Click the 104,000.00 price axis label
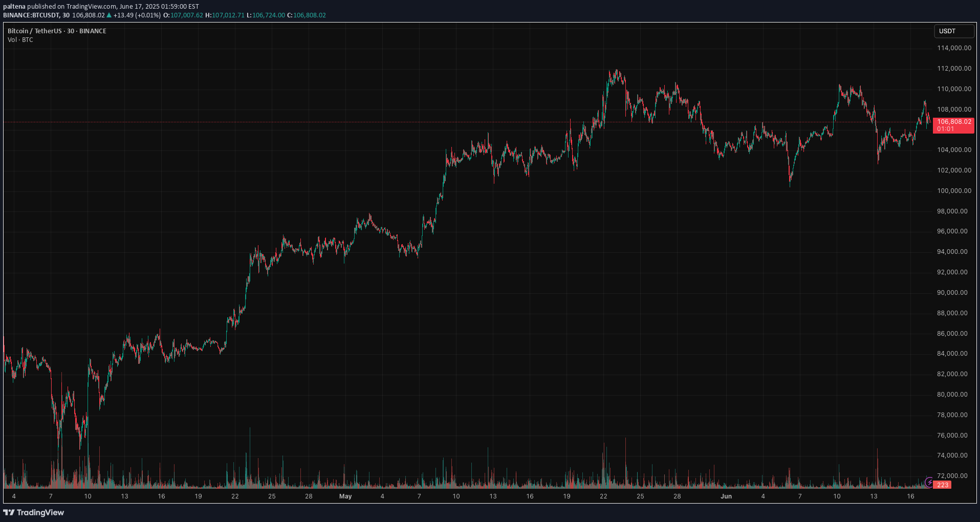The width and height of the screenshot is (980, 522). pos(954,150)
